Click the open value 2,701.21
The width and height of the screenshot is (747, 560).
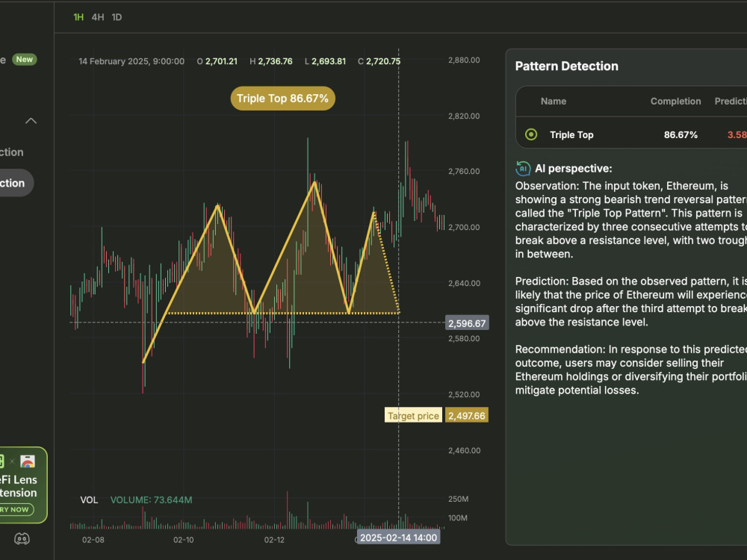click(221, 61)
